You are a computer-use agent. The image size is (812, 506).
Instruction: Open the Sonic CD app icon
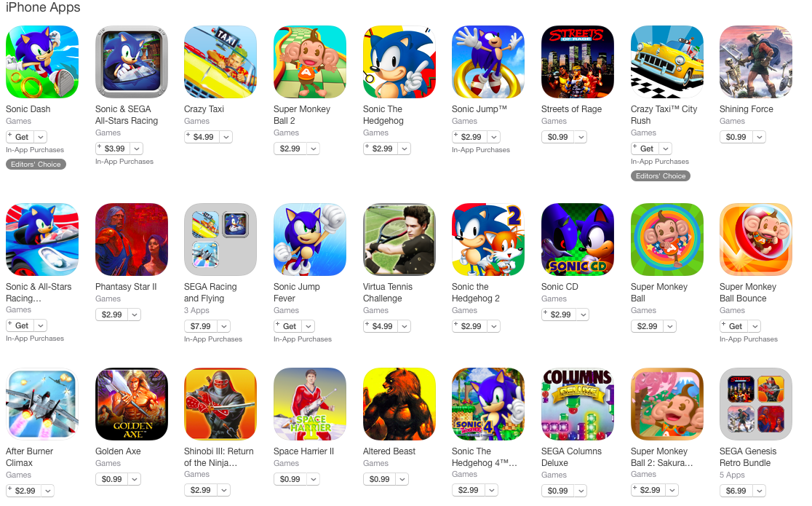(x=578, y=240)
